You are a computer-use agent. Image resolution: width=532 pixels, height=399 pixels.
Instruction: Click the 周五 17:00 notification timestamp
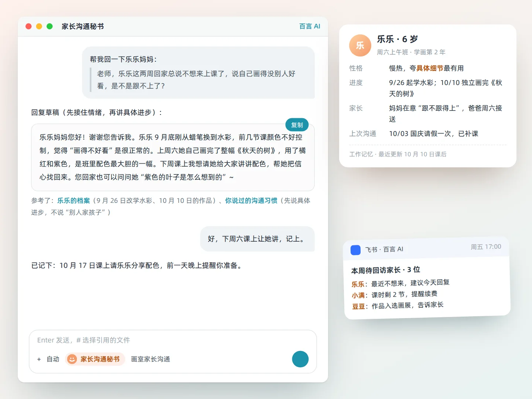(486, 247)
